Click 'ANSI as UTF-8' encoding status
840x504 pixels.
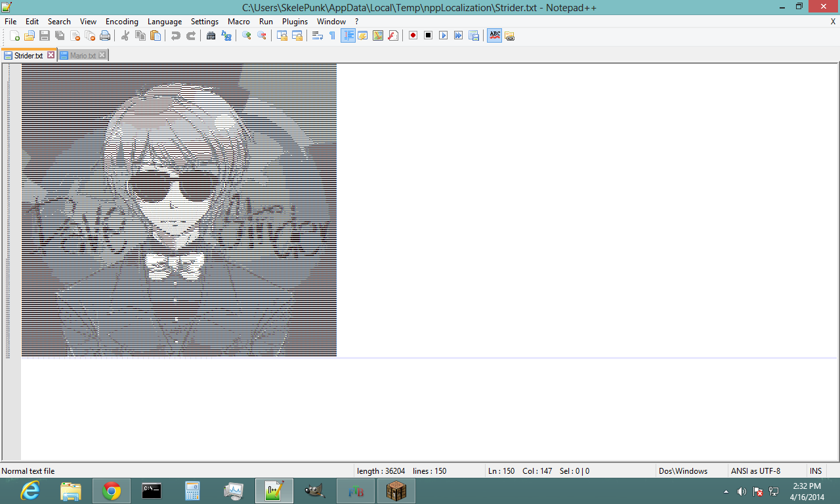pyautogui.click(x=755, y=471)
